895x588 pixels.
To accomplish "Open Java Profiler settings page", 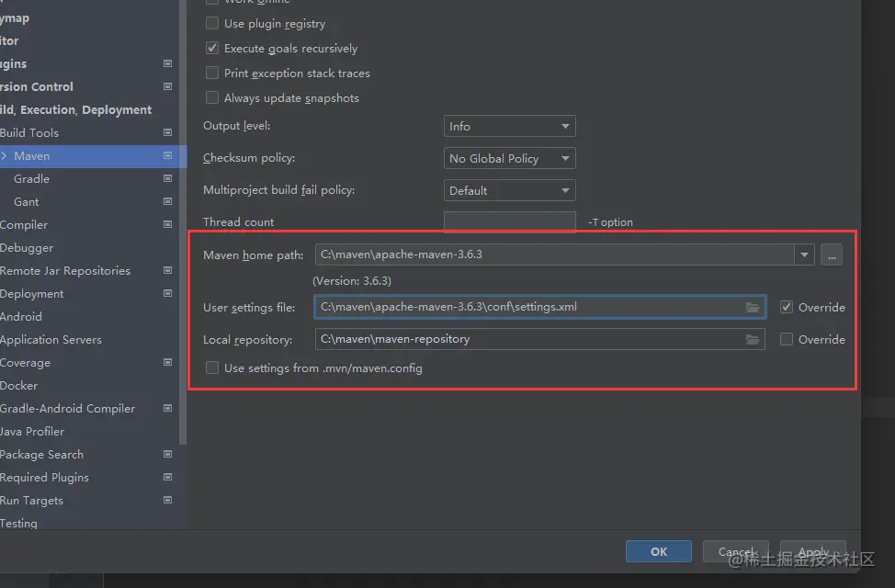I will click(x=32, y=431).
